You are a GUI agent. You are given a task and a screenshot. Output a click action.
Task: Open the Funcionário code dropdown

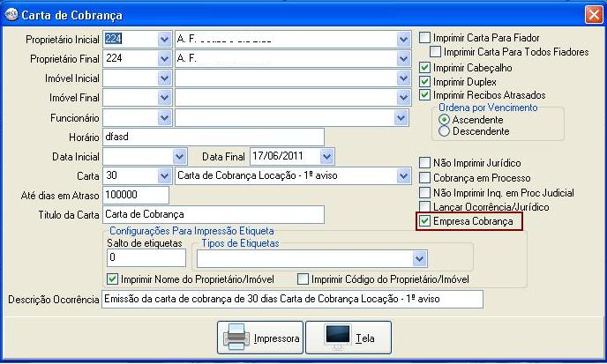click(163, 117)
